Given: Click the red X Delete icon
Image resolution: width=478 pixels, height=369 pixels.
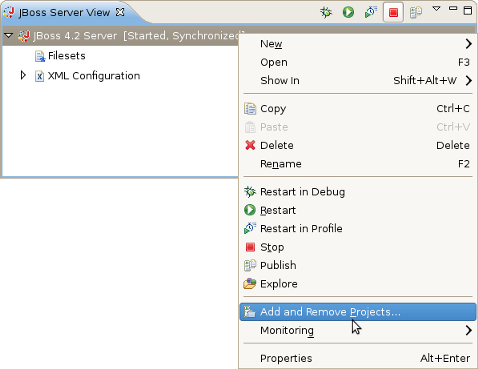Looking at the screenshot, I should [x=250, y=145].
